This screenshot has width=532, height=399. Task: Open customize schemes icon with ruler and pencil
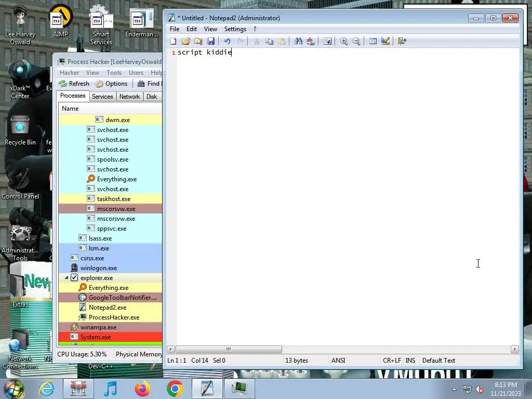385,42
